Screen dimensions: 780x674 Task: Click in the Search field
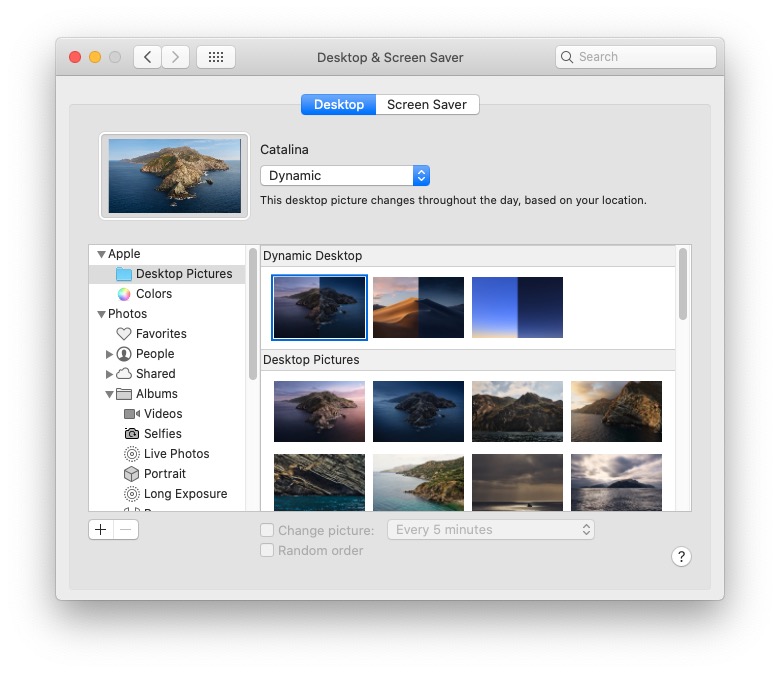click(x=636, y=57)
